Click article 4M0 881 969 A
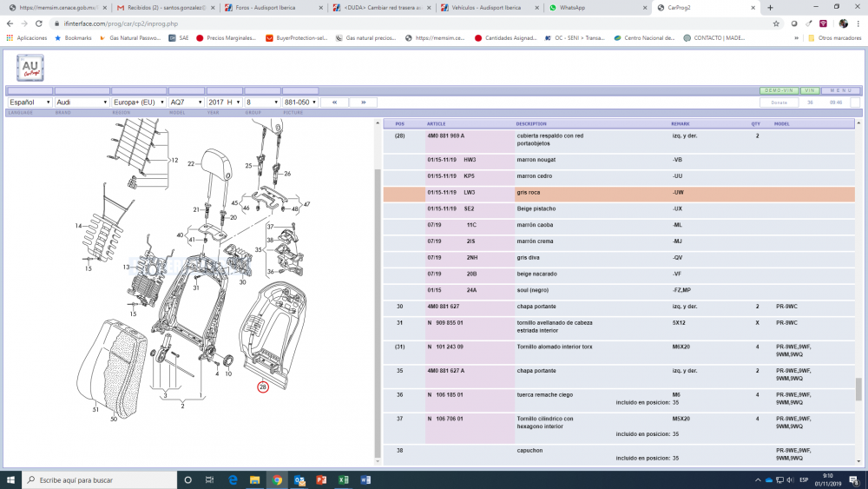The image size is (868, 489). [x=445, y=135]
